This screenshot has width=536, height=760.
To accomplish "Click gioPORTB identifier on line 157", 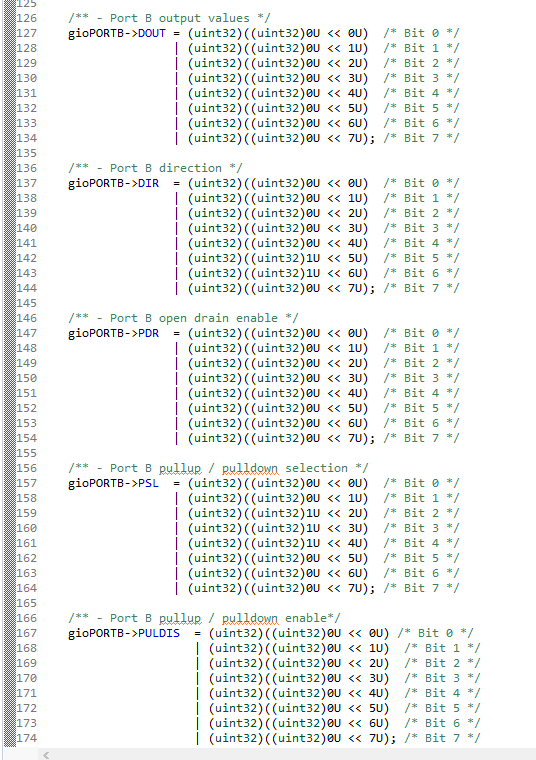I will click(96, 483).
